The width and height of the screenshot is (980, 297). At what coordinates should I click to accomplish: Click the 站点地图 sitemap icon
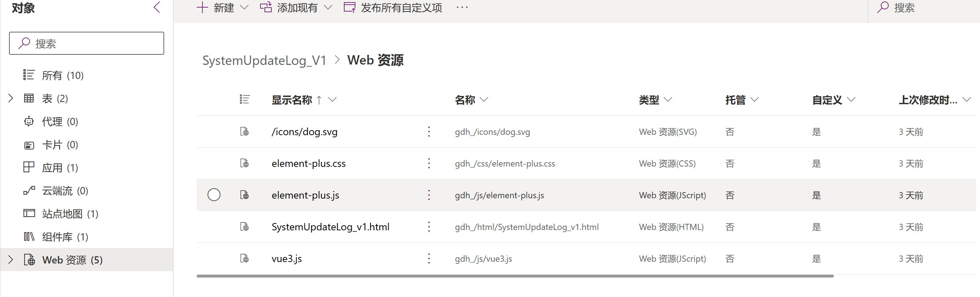click(29, 213)
